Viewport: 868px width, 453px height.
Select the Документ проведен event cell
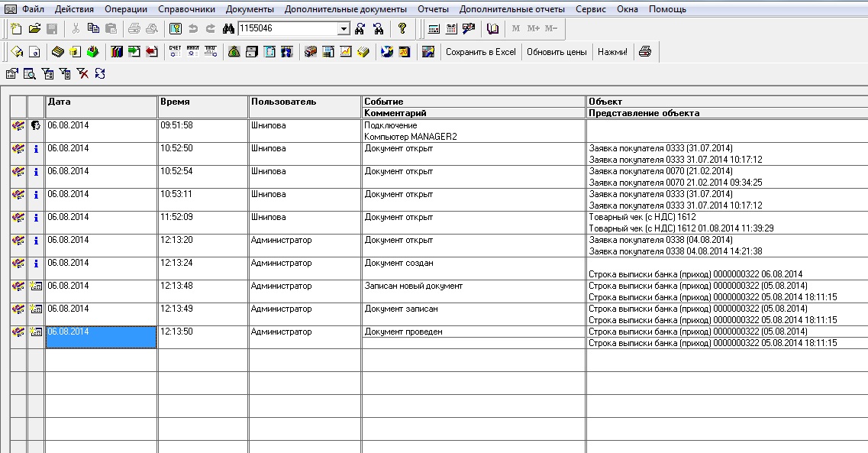474,332
